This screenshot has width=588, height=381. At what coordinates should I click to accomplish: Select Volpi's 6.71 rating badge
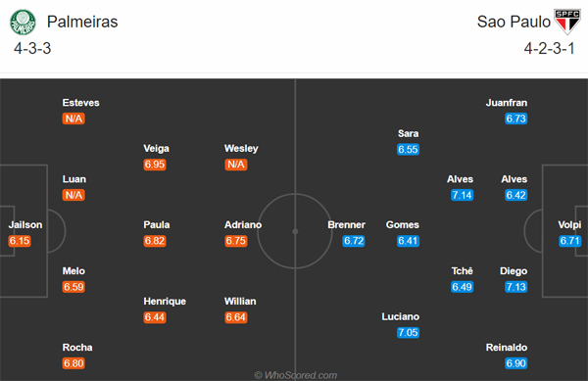tap(570, 241)
